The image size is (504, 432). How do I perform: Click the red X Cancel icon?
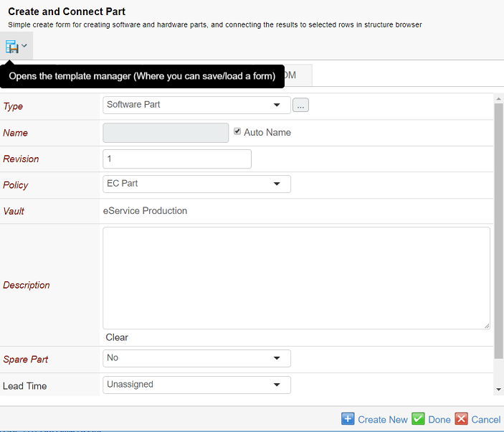[462, 419]
